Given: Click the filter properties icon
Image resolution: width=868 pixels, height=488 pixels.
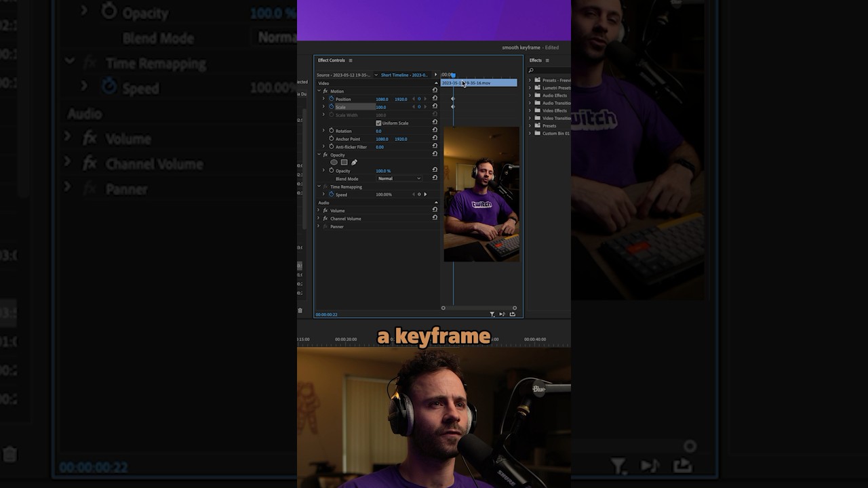Looking at the screenshot, I should (x=492, y=314).
